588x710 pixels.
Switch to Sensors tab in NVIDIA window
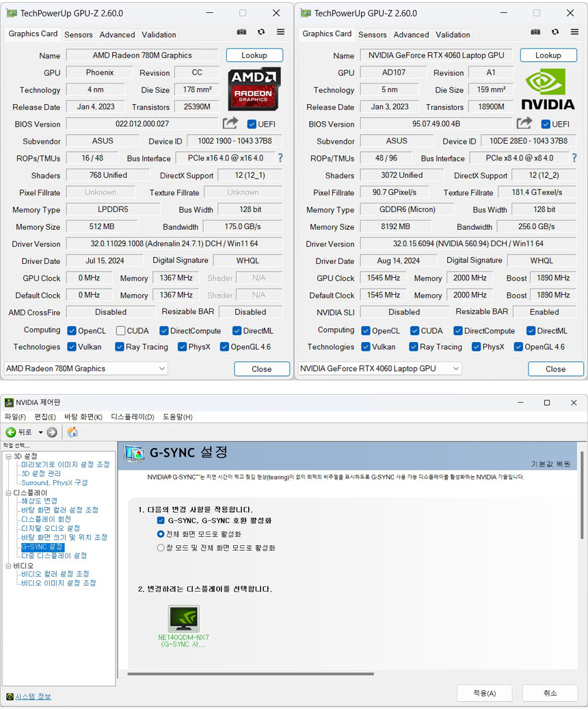[x=372, y=35]
